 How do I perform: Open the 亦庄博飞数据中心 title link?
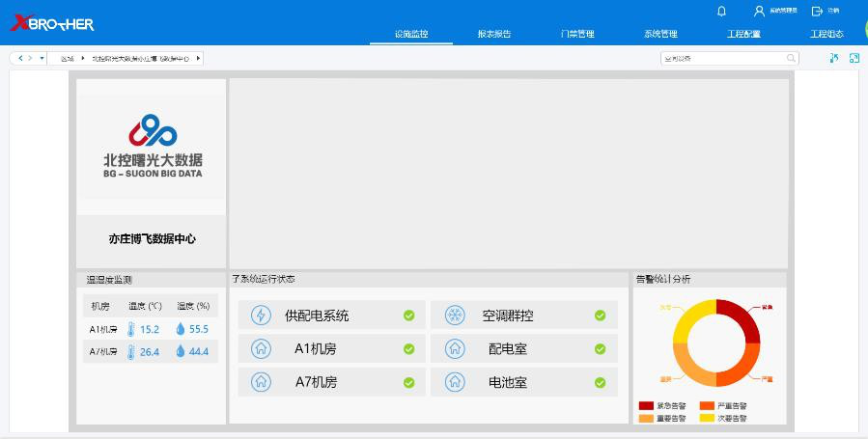[x=152, y=238]
